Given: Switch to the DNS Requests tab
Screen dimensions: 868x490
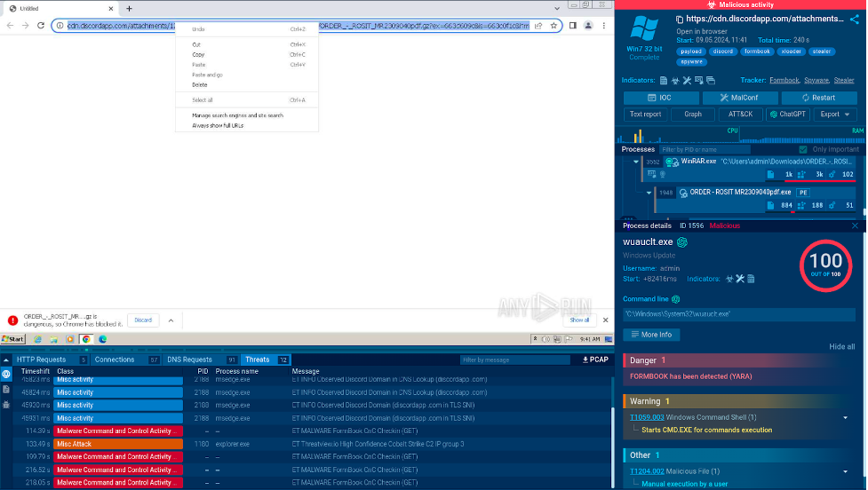Looking at the screenshot, I should [202, 360].
